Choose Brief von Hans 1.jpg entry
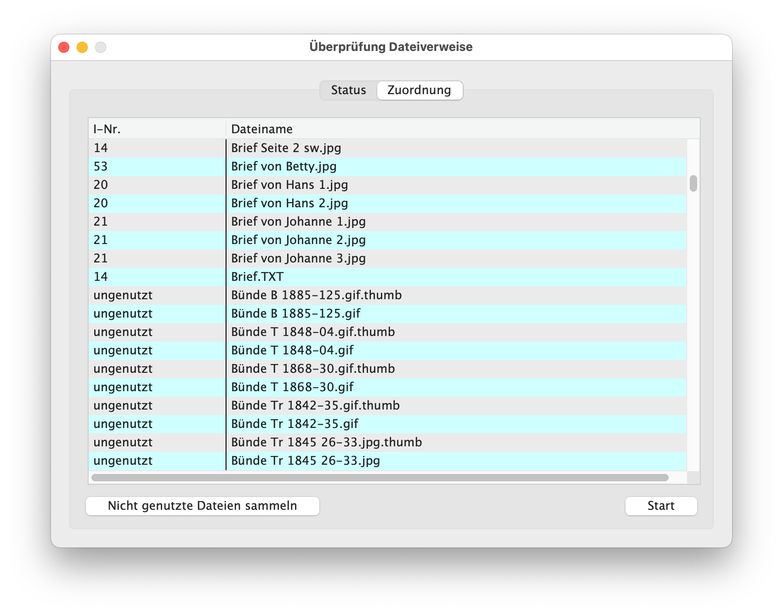Image resolution: width=783 pixels, height=615 pixels. point(289,185)
